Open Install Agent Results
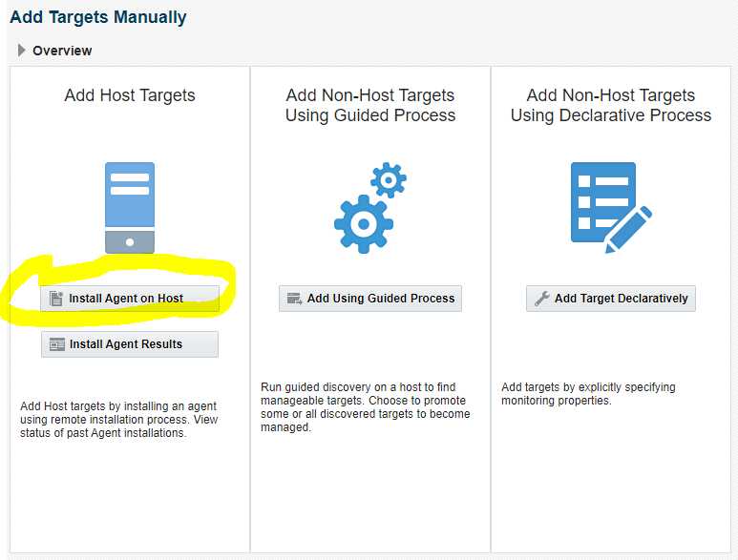Screen dimensions: 738x560 pyautogui.click(x=130, y=344)
